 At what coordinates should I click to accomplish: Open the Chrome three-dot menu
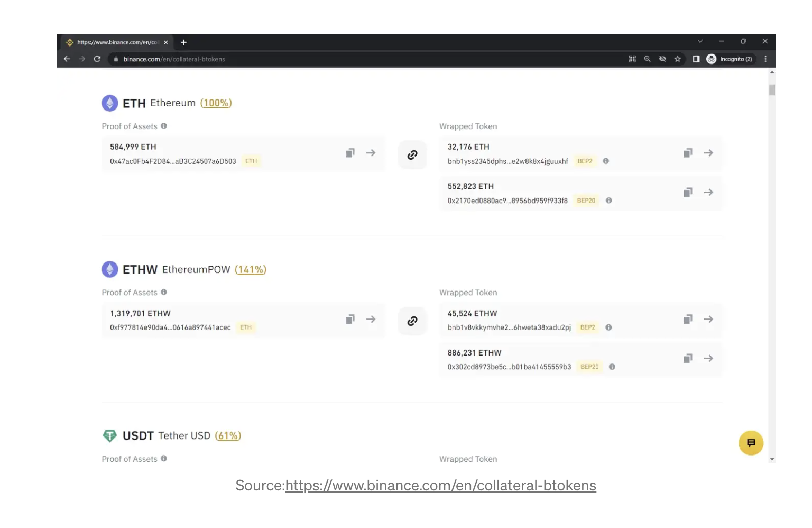point(765,59)
